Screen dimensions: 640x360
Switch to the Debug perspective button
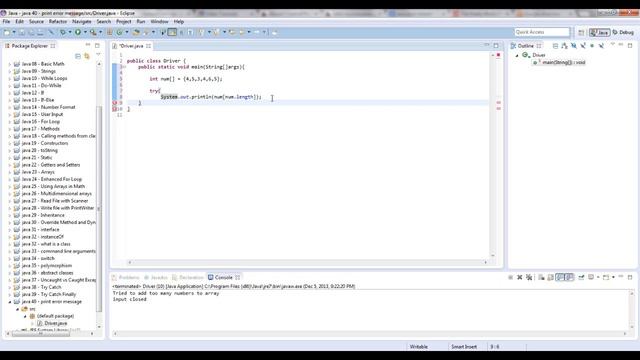623,32
